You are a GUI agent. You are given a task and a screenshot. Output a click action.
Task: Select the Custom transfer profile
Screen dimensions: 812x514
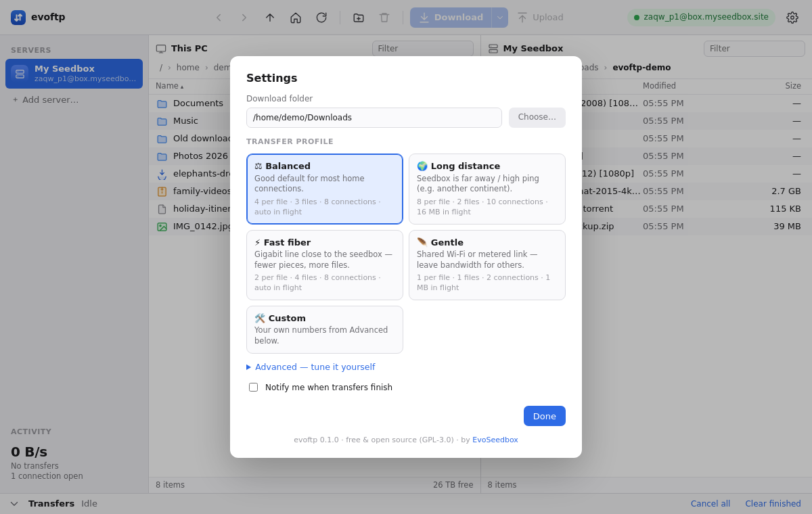[325, 329]
